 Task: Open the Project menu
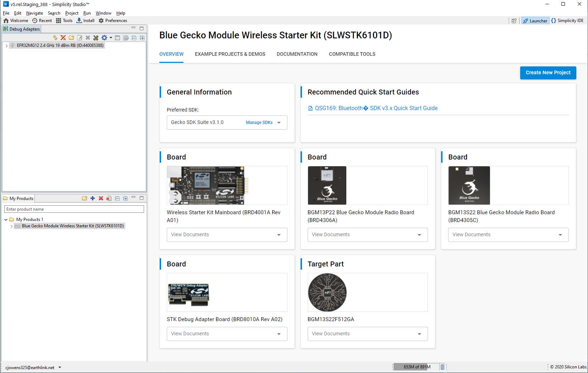72,13
